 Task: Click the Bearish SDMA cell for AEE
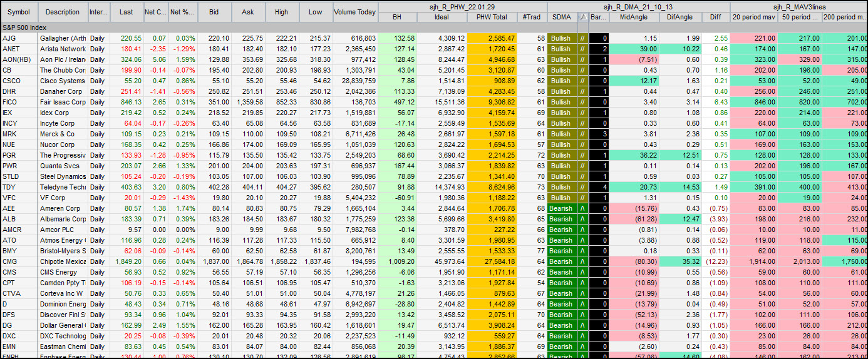(562, 208)
